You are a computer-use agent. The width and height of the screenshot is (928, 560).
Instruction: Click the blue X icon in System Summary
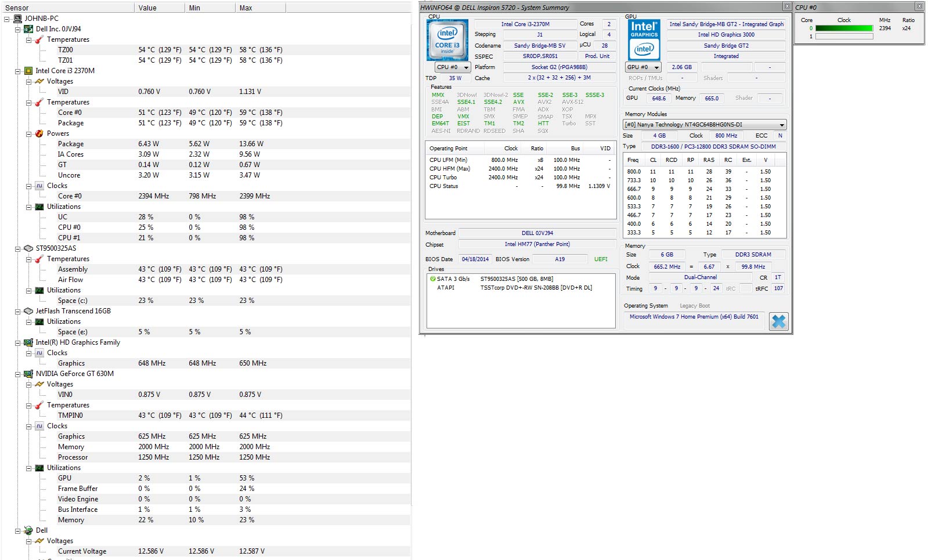tap(778, 321)
